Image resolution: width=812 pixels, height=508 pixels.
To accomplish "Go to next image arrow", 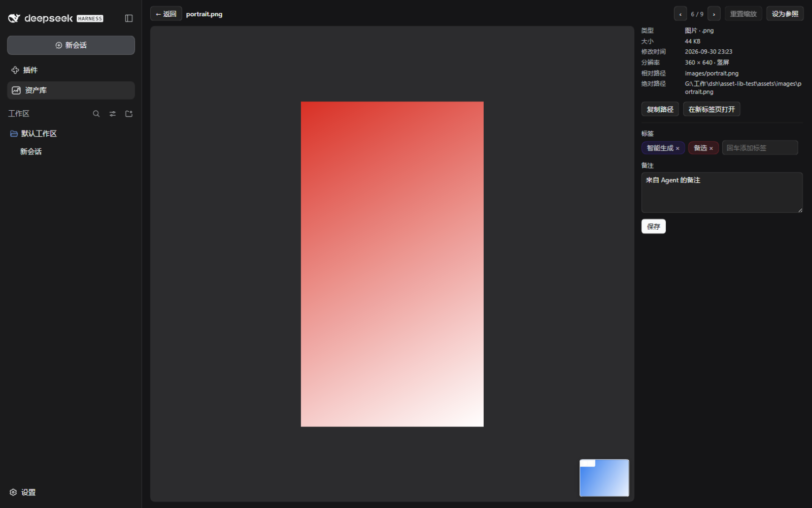I will point(714,14).
